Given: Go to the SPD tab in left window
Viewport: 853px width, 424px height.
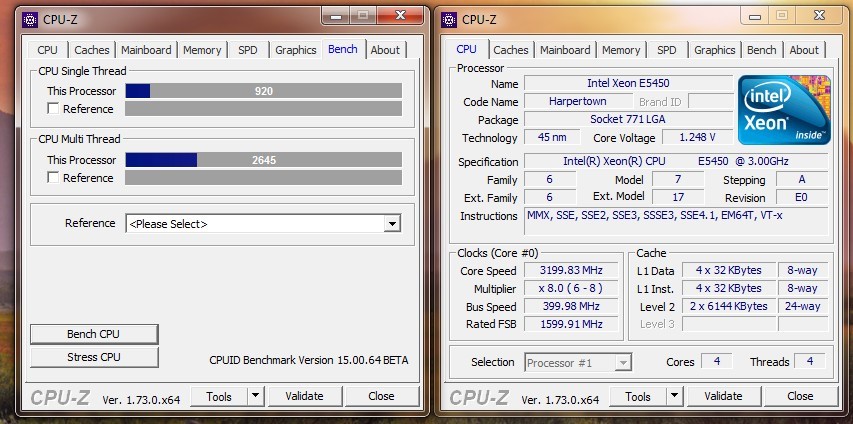Looking at the screenshot, I should [x=247, y=50].
